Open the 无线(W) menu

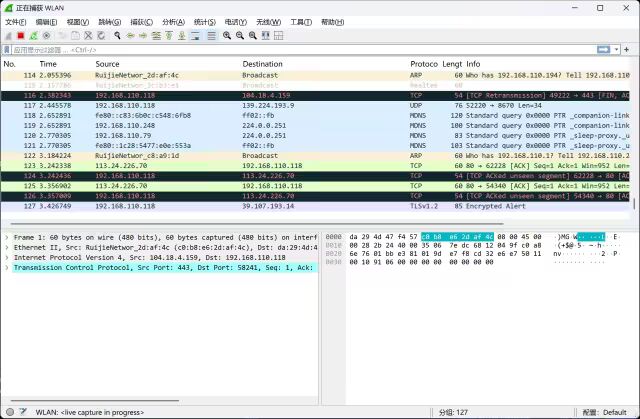[268, 22]
